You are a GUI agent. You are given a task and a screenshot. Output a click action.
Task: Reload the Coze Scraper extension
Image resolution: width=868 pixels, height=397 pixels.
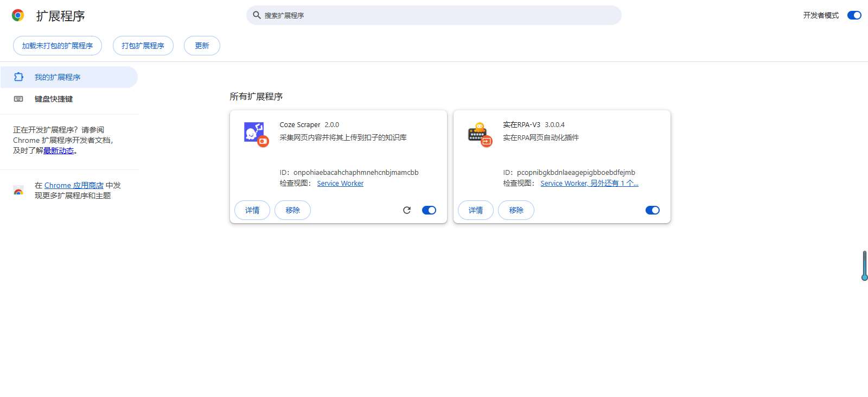click(407, 210)
